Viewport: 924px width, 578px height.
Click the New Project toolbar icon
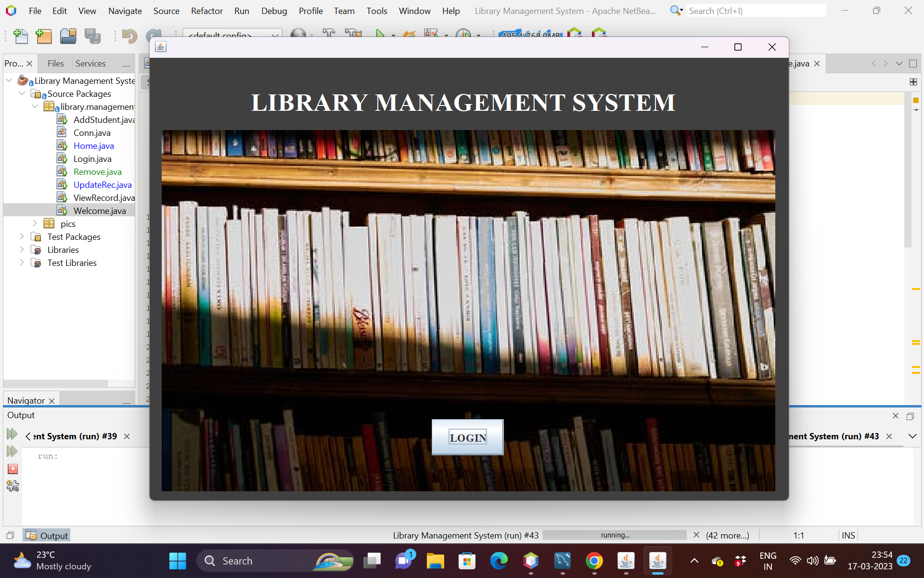44,36
